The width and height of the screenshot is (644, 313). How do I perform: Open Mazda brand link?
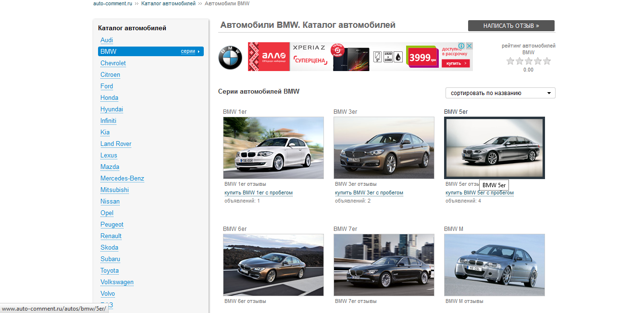[x=110, y=167]
